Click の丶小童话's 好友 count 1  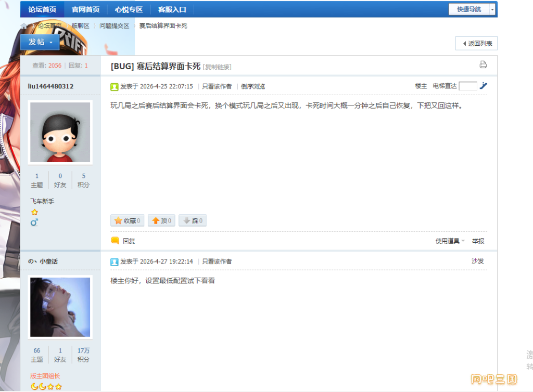(60, 350)
